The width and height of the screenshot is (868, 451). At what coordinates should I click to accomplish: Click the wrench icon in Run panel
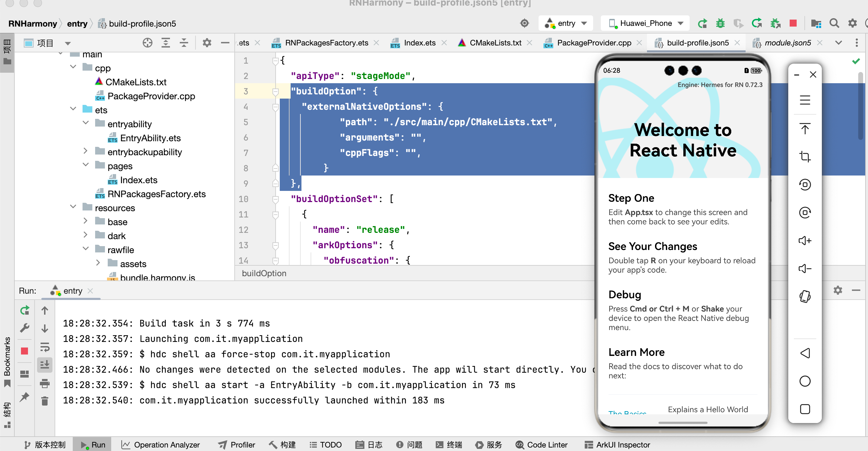click(x=24, y=328)
